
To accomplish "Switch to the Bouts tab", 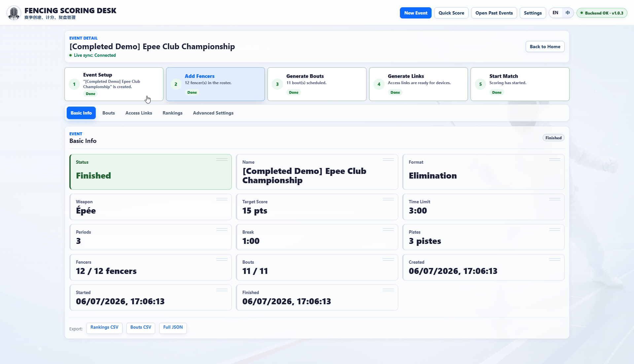I will click(109, 113).
